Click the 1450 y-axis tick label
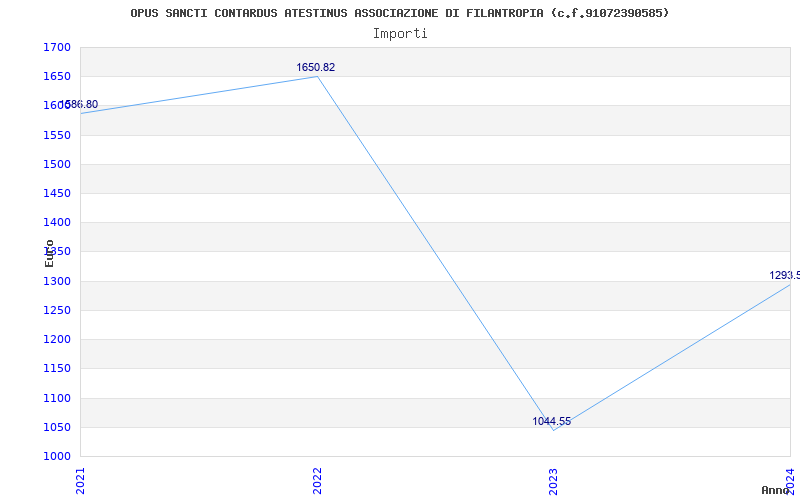 [57, 193]
